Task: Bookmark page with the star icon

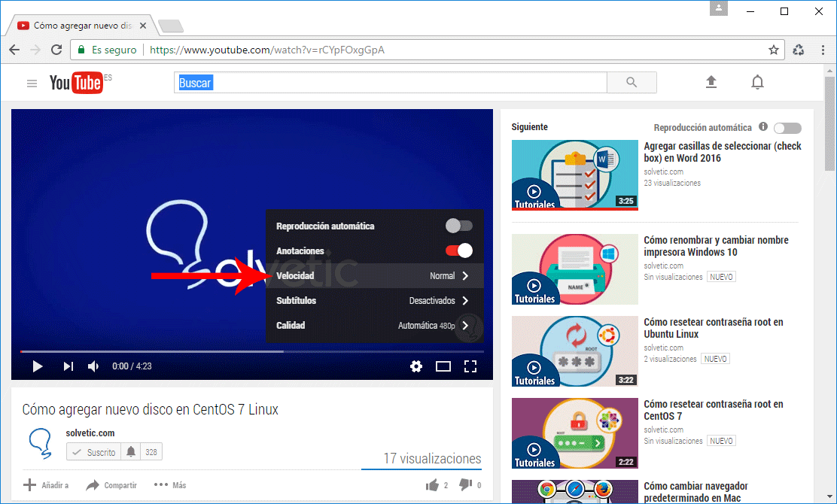Action: (x=774, y=50)
